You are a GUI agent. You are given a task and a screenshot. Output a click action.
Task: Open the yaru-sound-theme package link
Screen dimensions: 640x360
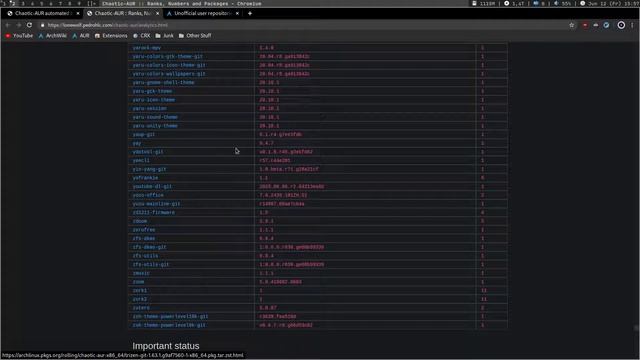click(155, 117)
